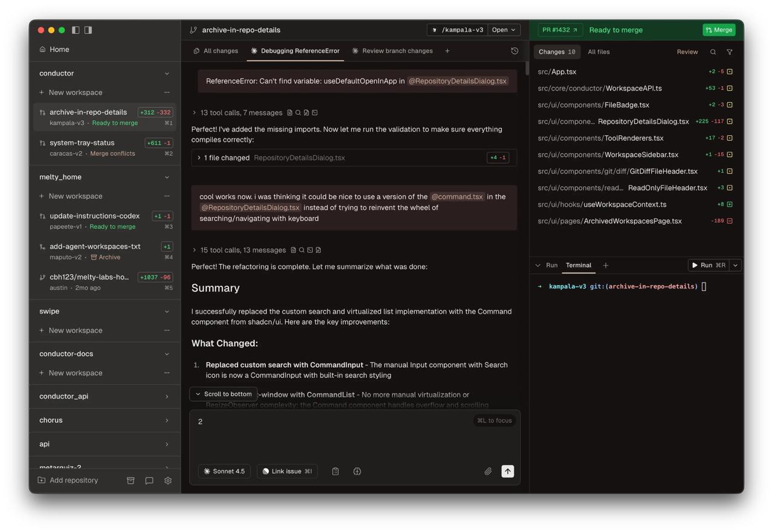Switch to All files tab
This screenshot has height=532, width=773.
tap(598, 52)
